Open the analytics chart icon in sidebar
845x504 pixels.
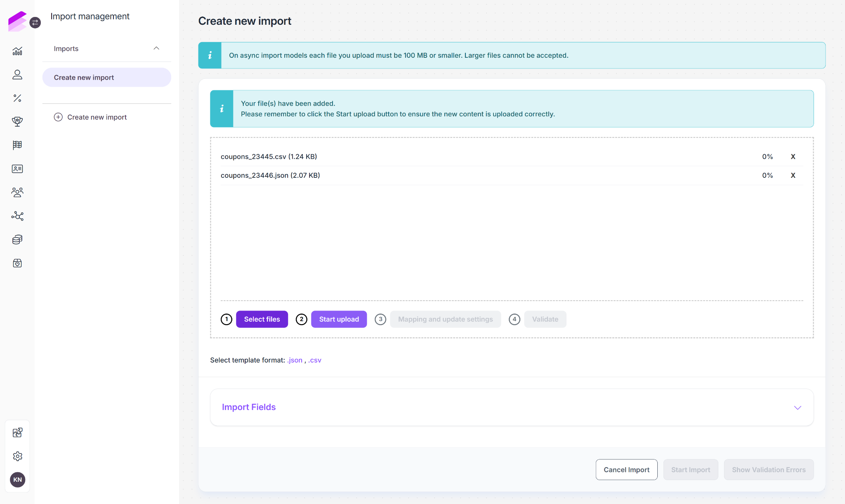pyautogui.click(x=17, y=51)
